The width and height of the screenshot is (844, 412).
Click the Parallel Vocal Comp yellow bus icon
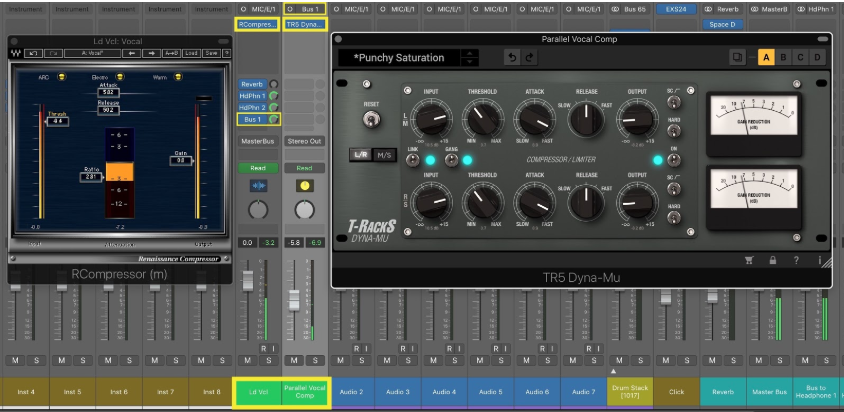point(304,186)
